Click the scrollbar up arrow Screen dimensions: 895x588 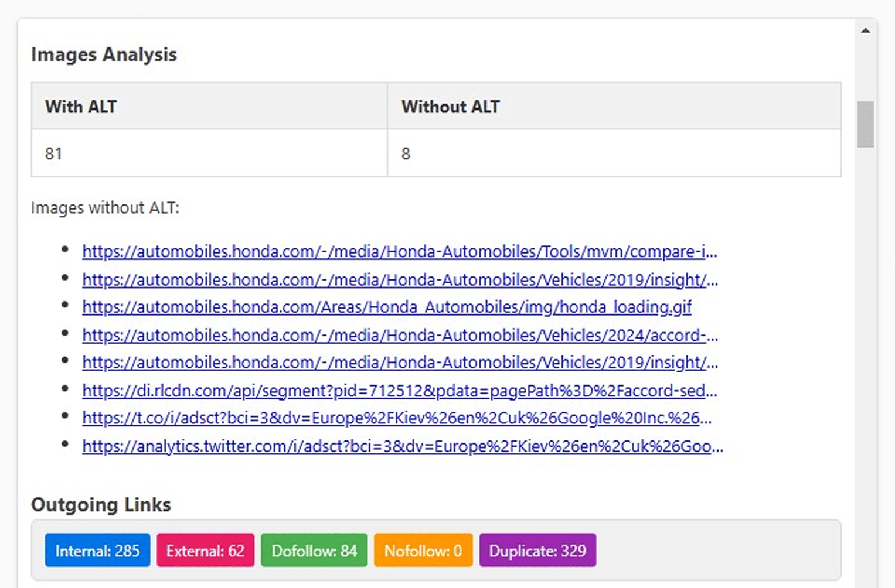point(865,30)
